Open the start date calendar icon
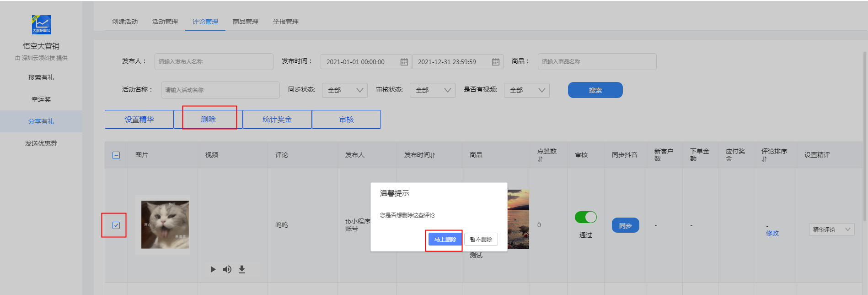Screen dimensions: 868x295 pyautogui.click(x=404, y=62)
